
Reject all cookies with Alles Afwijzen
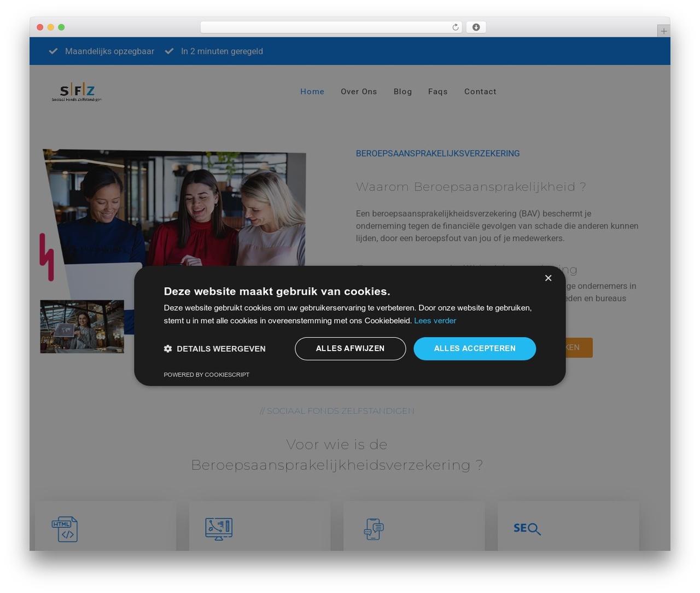350,348
